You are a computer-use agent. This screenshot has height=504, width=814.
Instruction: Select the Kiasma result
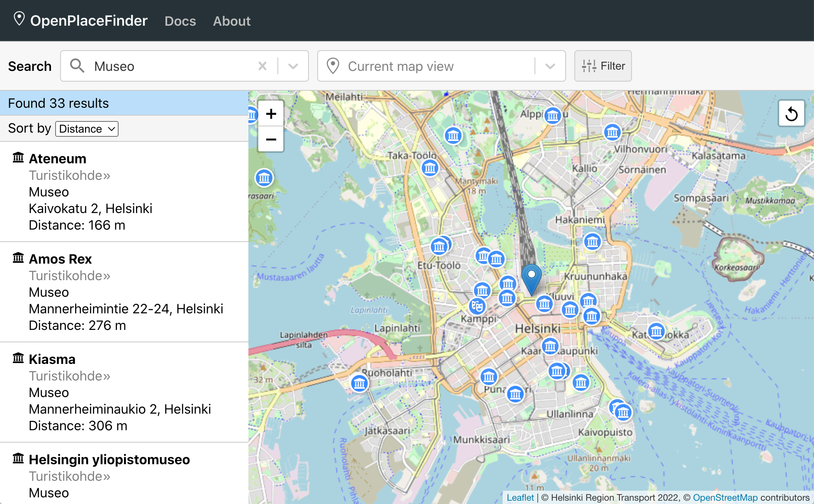124,392
